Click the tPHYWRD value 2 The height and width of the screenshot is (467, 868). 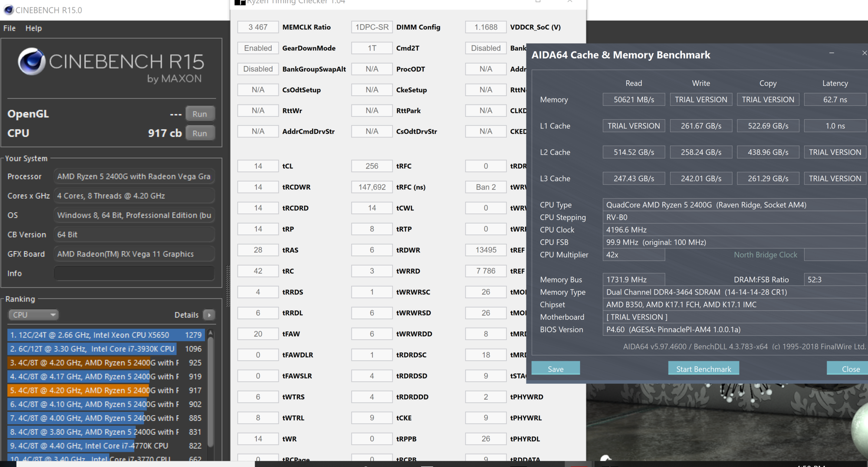coord(486,397)
